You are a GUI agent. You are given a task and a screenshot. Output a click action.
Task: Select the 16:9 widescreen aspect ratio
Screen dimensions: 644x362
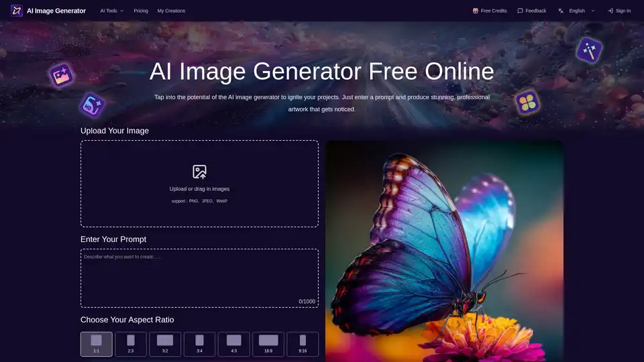(x=268, y=344)
